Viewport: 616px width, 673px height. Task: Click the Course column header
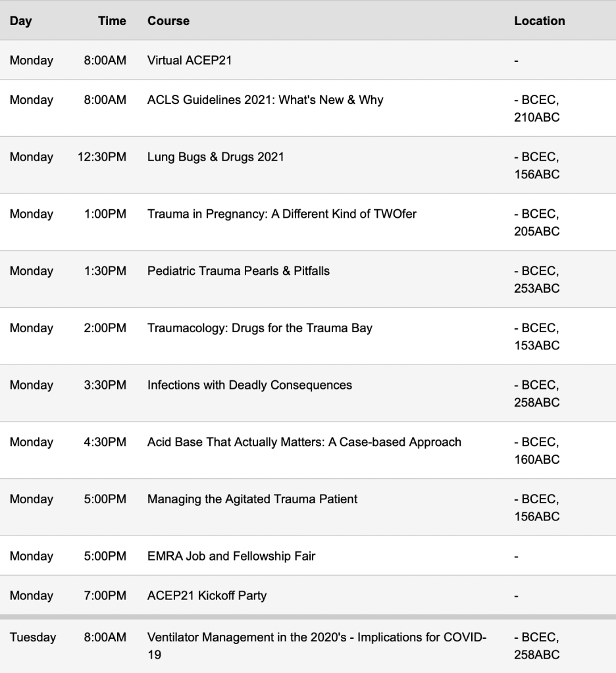click(168, 21)
